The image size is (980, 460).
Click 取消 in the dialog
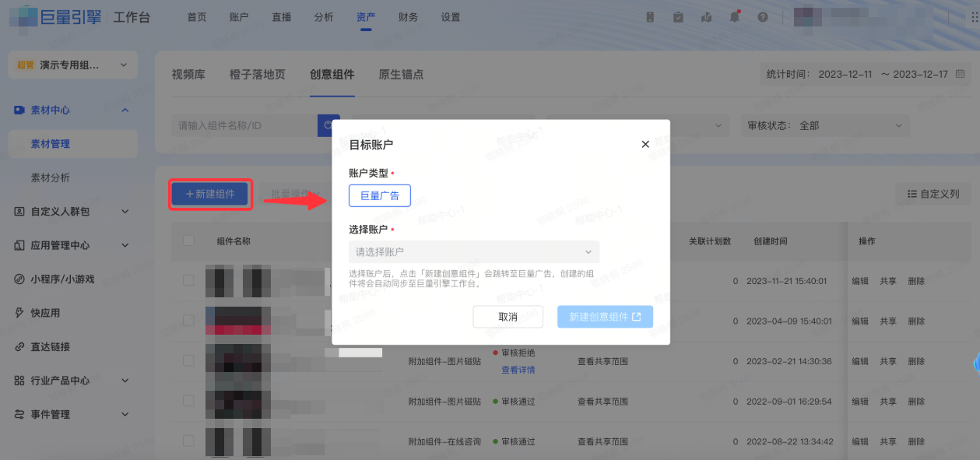(508, 317)
